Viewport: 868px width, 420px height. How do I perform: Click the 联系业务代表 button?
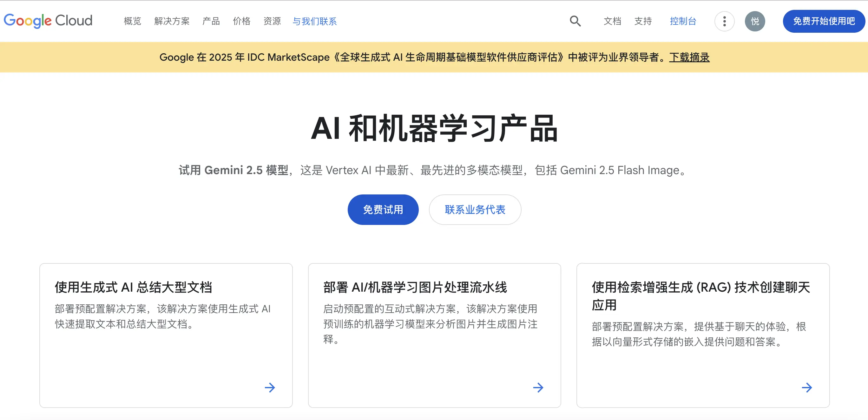click(475, 209)
